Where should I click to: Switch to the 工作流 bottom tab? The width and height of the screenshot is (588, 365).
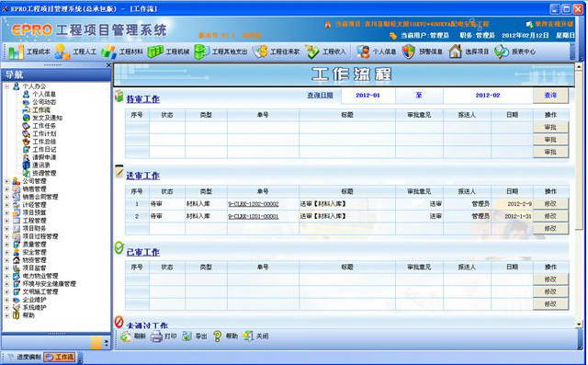tap(59, 357)
